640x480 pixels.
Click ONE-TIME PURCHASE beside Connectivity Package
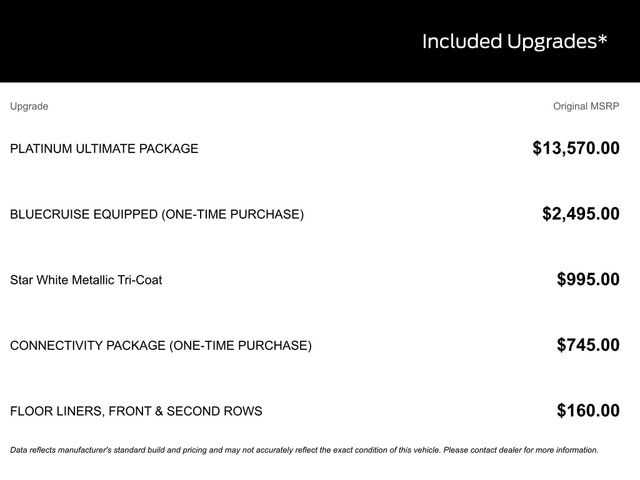coord(240,346)
